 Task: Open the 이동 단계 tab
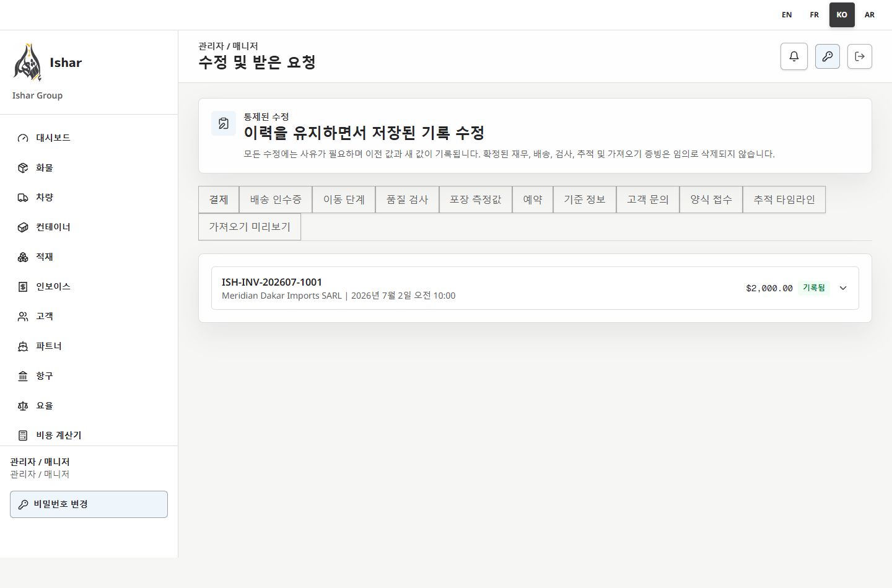344,200
